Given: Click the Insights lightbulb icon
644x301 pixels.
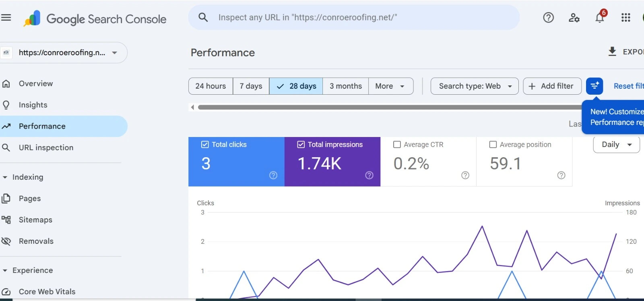Looking at the screenshot, I should pyautogui.click(x=6, y=105).
